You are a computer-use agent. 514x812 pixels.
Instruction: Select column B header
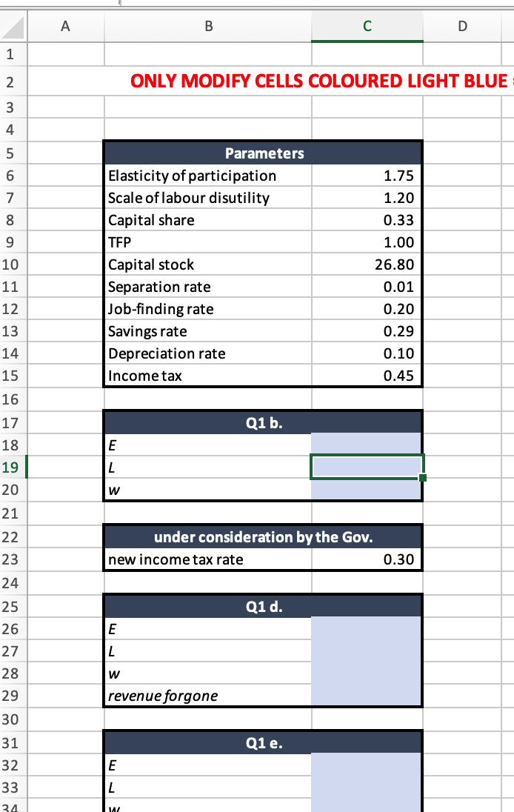pos(208,26)
